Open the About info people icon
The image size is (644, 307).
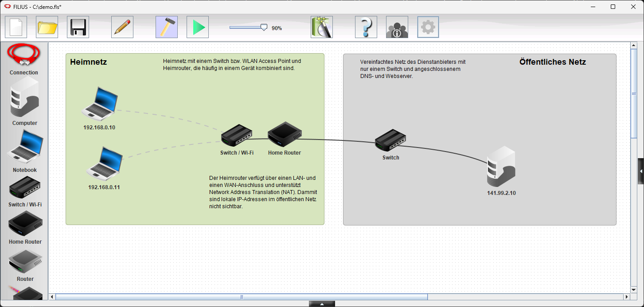397,27
